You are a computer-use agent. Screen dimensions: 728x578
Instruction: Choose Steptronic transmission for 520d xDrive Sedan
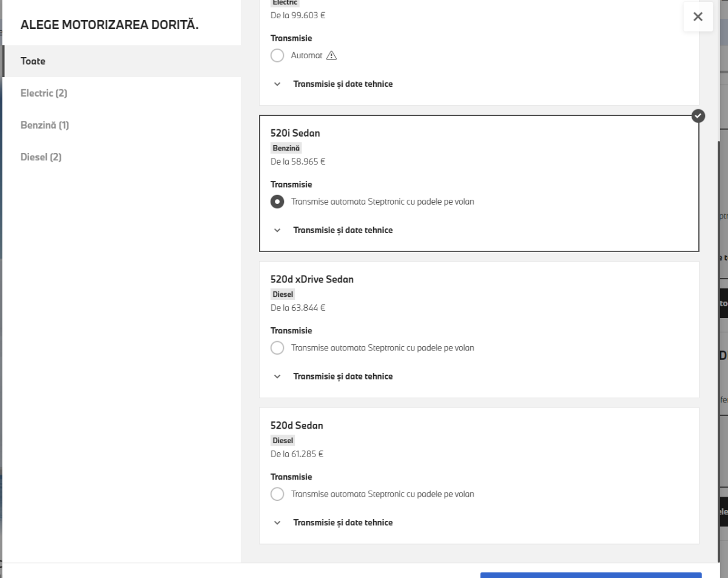pos(277,348)
